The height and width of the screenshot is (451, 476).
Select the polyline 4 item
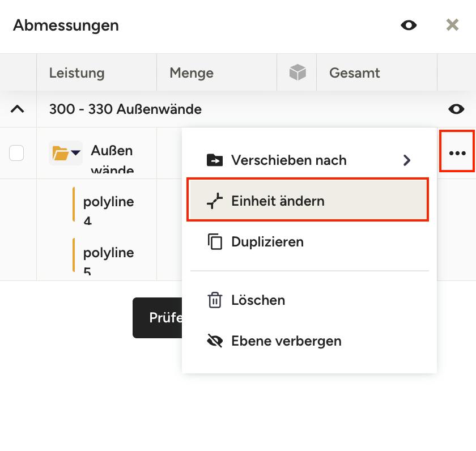109,210
